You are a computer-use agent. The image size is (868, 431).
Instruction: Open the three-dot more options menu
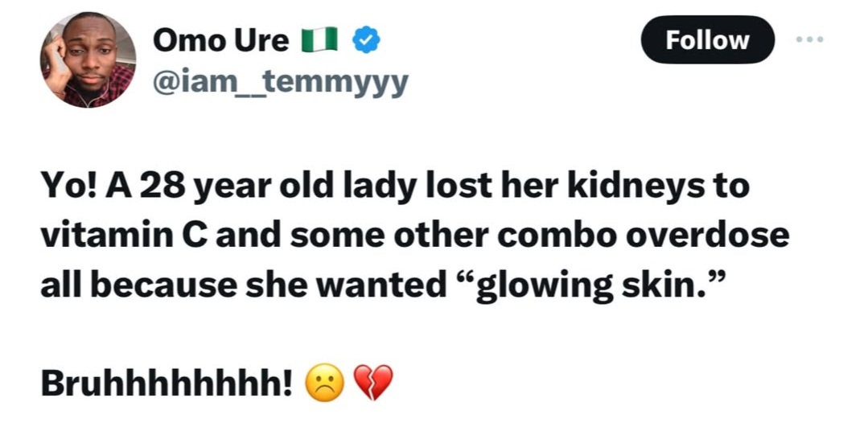[808, 39]
